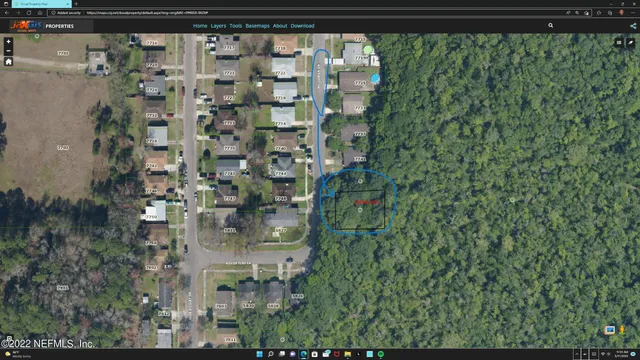Image resolution: width=640 pixels, height=360 pixels.
Task: Open the browser profile avatar
Action: tap(622, 13)
